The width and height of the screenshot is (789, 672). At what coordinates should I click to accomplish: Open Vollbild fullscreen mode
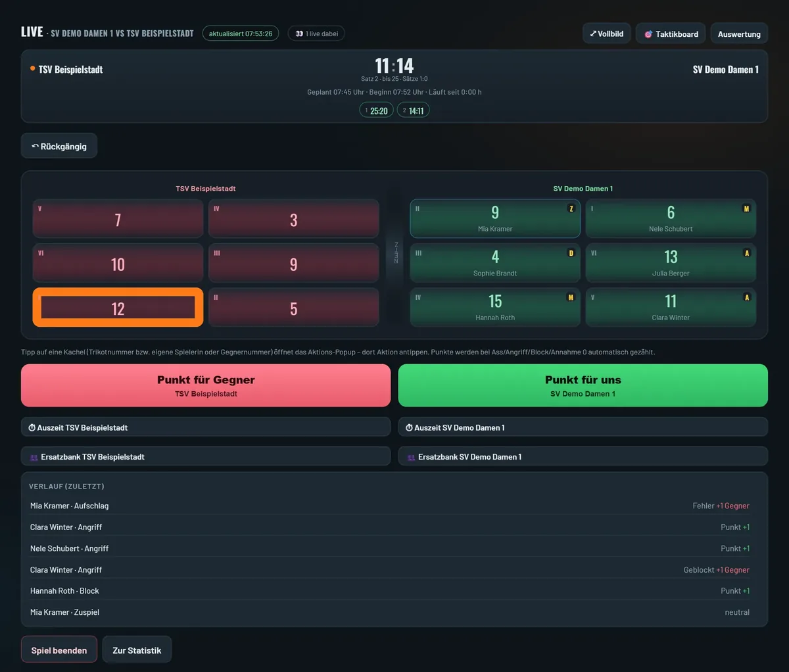tap(607, 34)
